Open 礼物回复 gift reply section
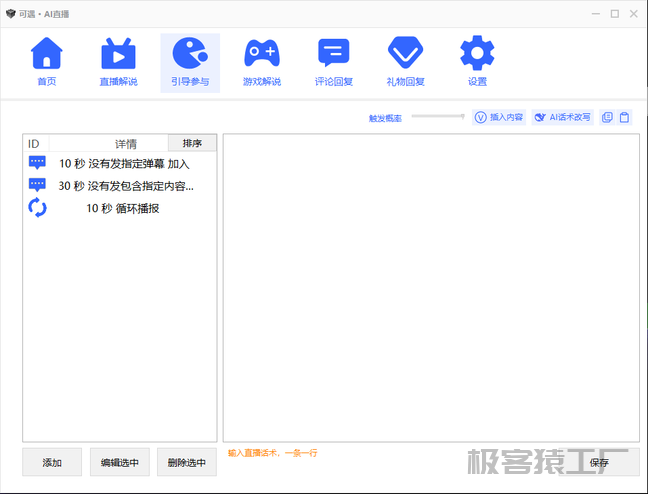The width and height of the screenshot is (648, 494). 405,62
